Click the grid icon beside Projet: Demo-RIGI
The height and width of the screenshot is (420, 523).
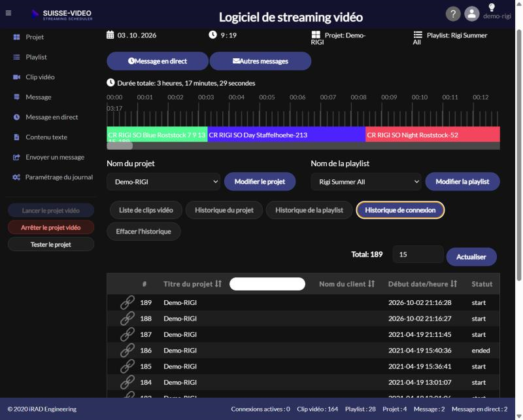[316, 35]
